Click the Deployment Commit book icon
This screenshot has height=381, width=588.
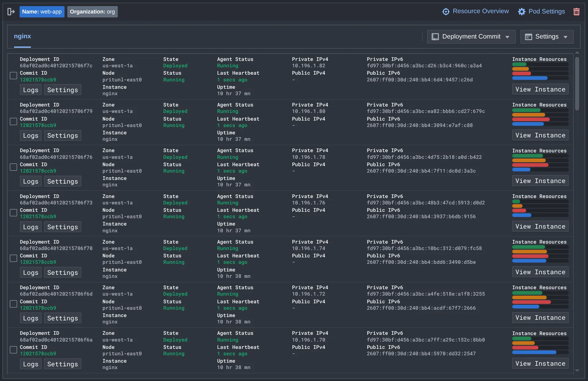pyautogui.click(x=435, y=37)
